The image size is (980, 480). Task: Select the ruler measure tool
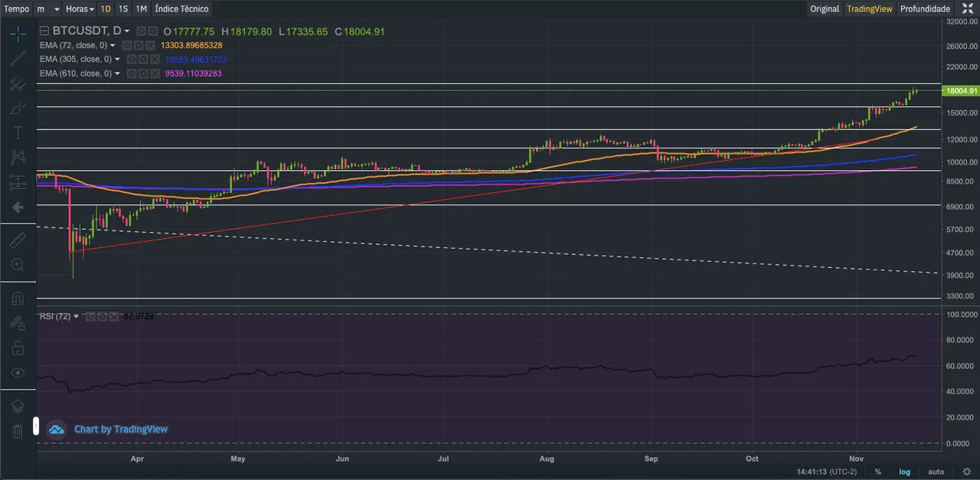coord(18,240)
